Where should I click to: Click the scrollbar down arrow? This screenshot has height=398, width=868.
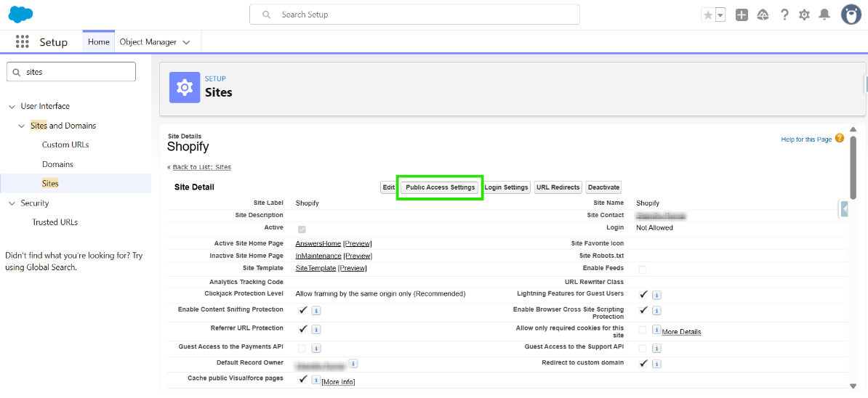pos(853,386)
